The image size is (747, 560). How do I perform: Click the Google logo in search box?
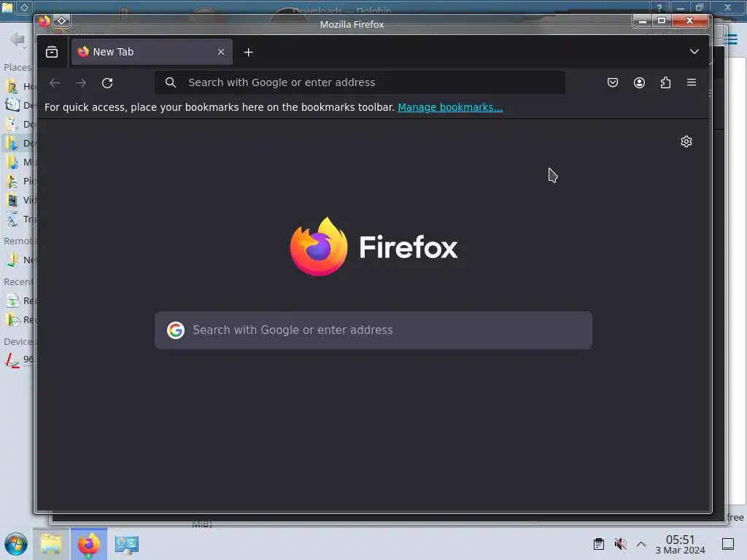tap(176, 330)
